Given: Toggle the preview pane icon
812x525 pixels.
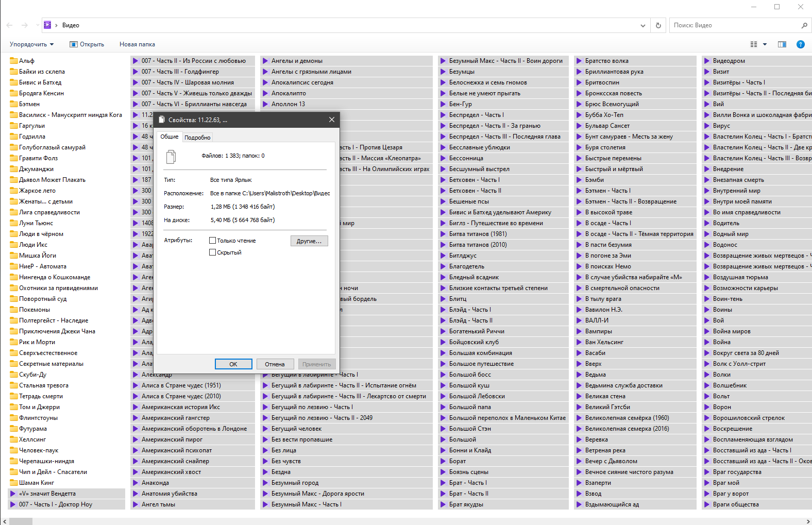Looking at the screenshot, I should [x=782, y=44].
